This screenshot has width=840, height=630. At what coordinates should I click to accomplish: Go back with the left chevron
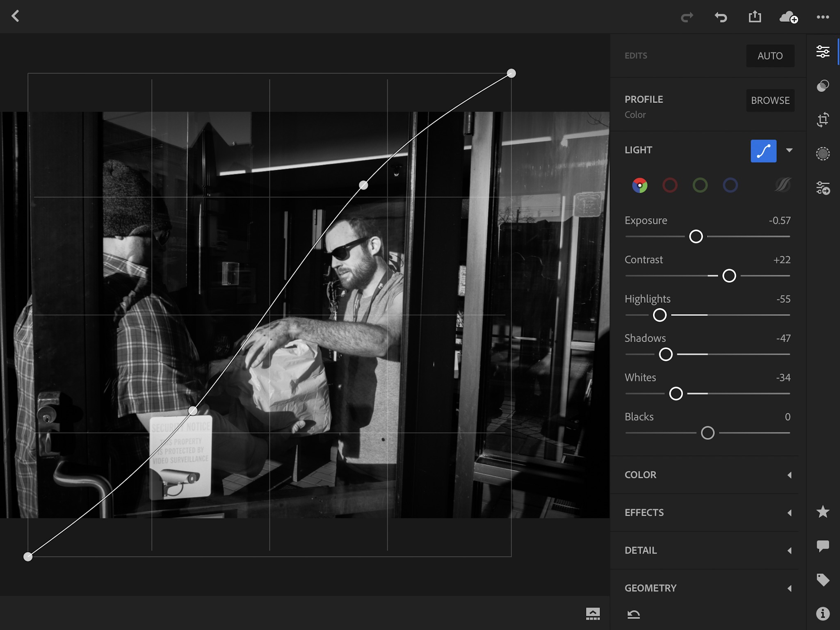[x=16, y=16]
